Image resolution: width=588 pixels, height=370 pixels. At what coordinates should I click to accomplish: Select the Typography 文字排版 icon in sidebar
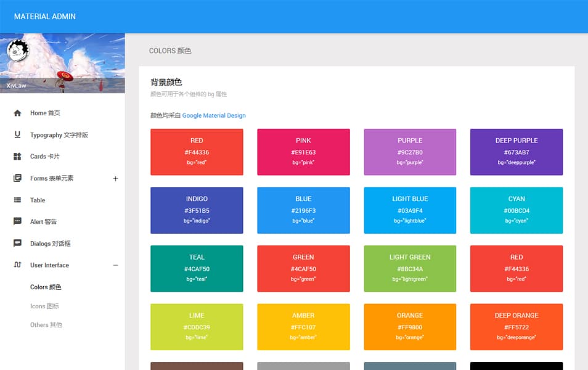pyautogui.click(x=17, y=134)
